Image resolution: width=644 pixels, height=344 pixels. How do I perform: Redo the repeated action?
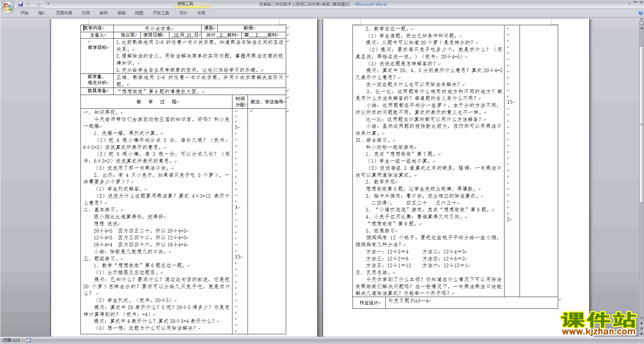tap(39, 4)
